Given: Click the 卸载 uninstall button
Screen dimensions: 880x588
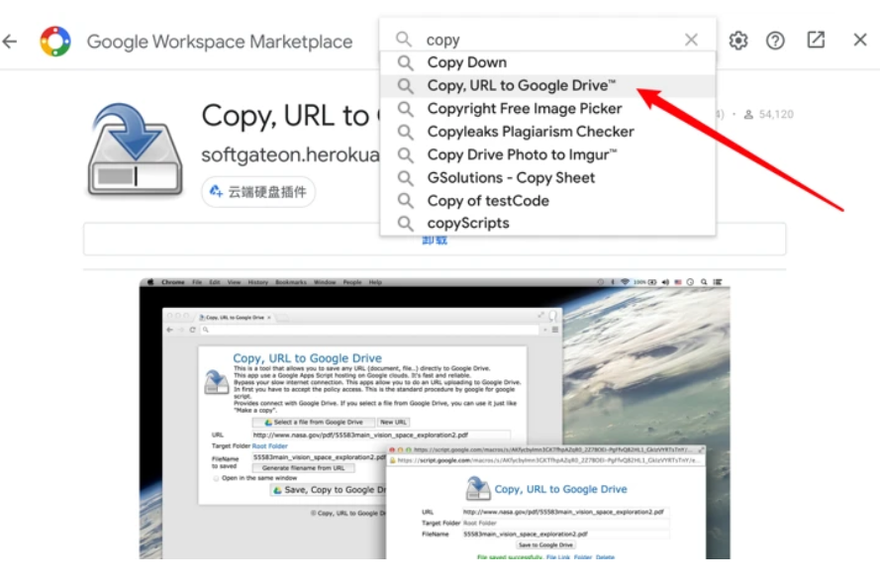Looking at the screenshot, I should click(x=435, y=241).
